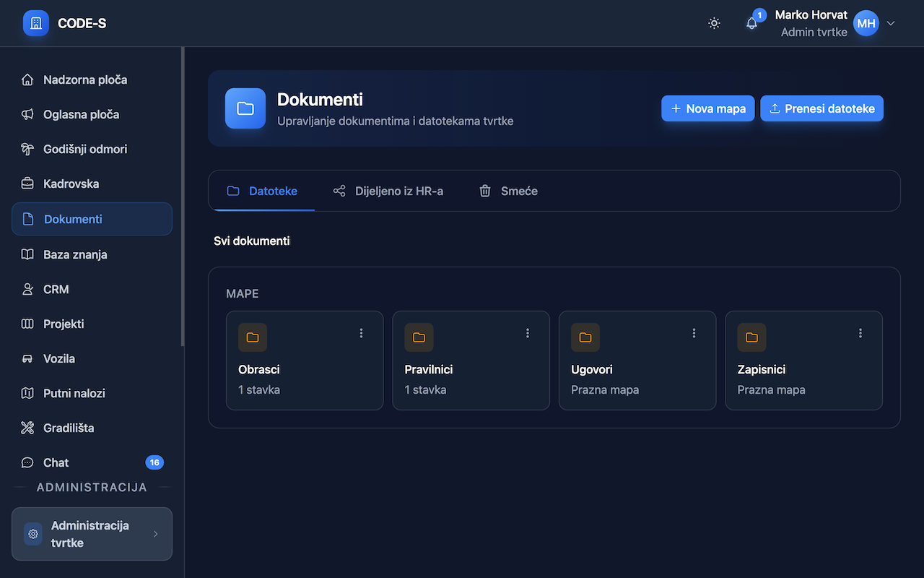924x578 pixels.
Task: Click the Kadrovska briefcase icon
Action: pos(27,184)
